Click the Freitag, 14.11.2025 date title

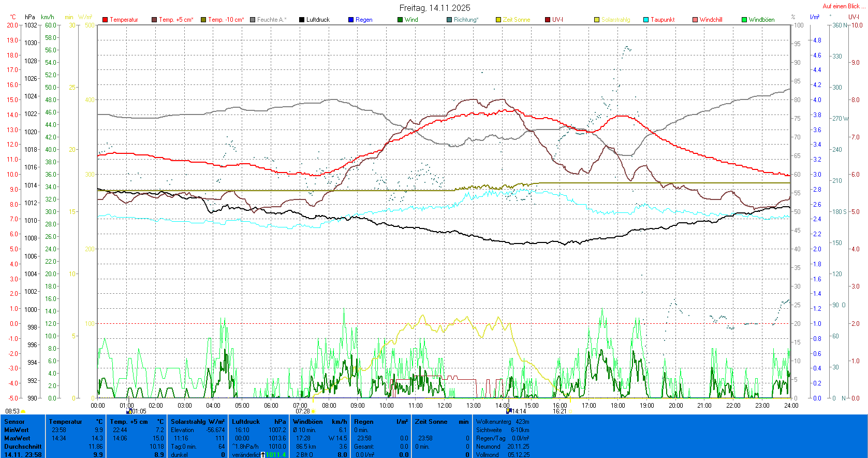click(x=435, y=8)
